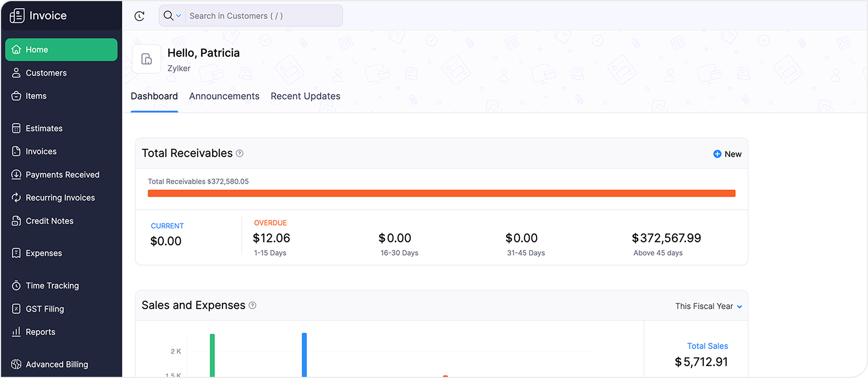Click the Recurring Invoices cycle icon
Viewport: 868px width, 378px height.
coord(16,197)
